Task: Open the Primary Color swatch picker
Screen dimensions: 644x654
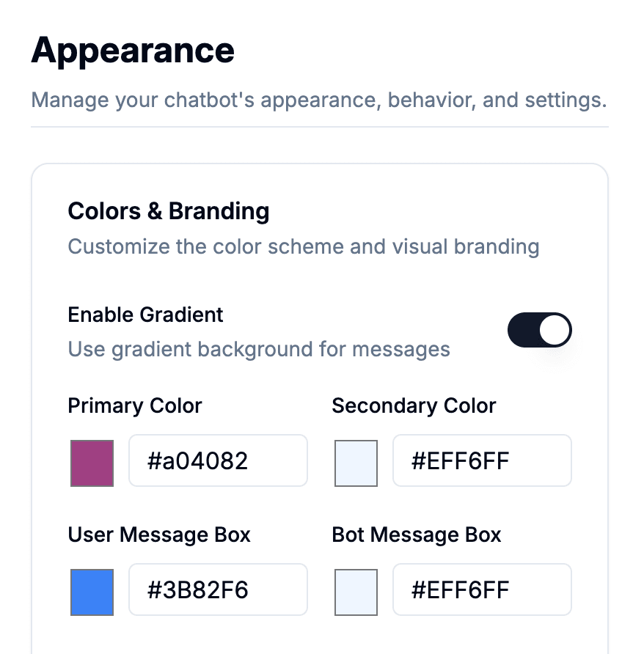Action: pyautogui.click(x=91, y=463)
